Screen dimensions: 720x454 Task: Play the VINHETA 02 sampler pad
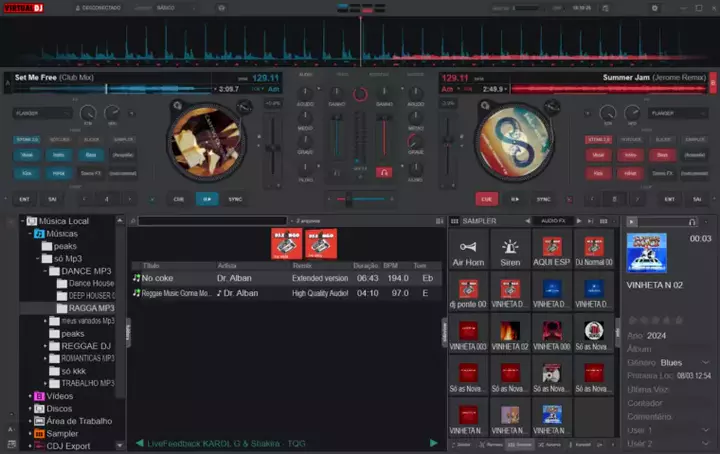[510, 336]
